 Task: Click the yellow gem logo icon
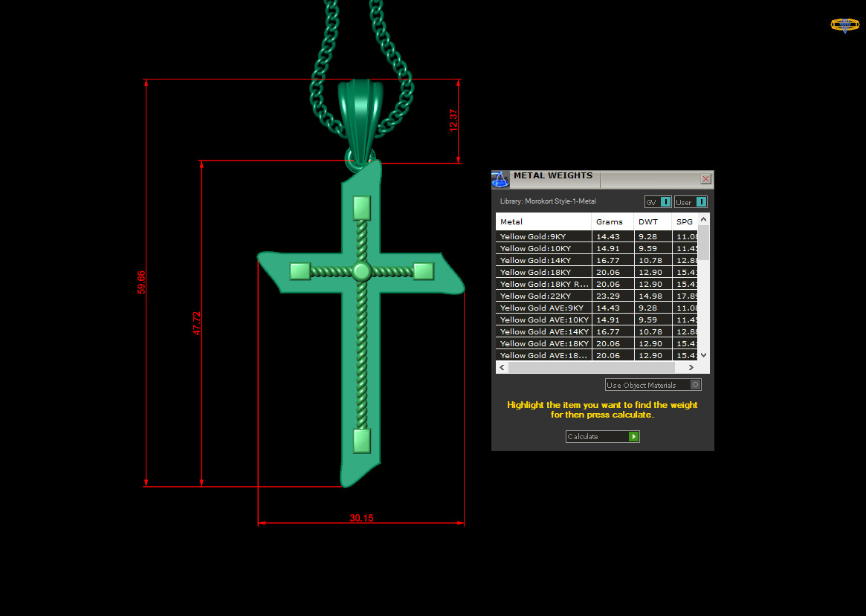click(845, 25)
